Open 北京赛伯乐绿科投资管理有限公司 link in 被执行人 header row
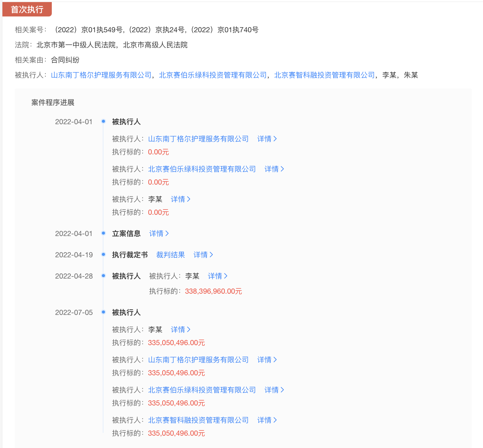Image resolution: width=483 pixels, height=448 pixels. (213, 75)
